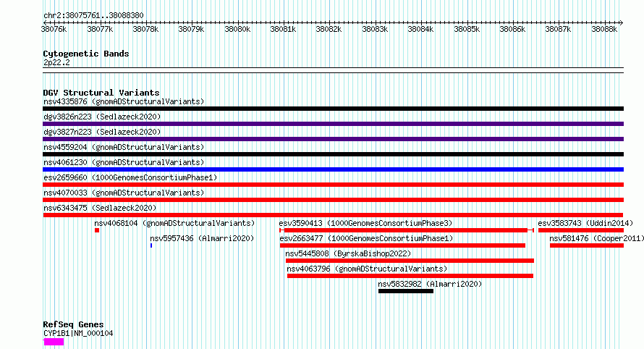The image size is (644, 349).
Task: Click the black nsv4335876 variant bar
Action: [x=333, y=109]
